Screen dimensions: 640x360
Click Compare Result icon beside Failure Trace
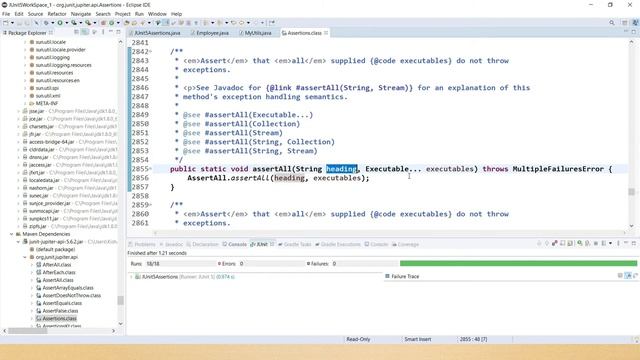(x=636, y=276)
